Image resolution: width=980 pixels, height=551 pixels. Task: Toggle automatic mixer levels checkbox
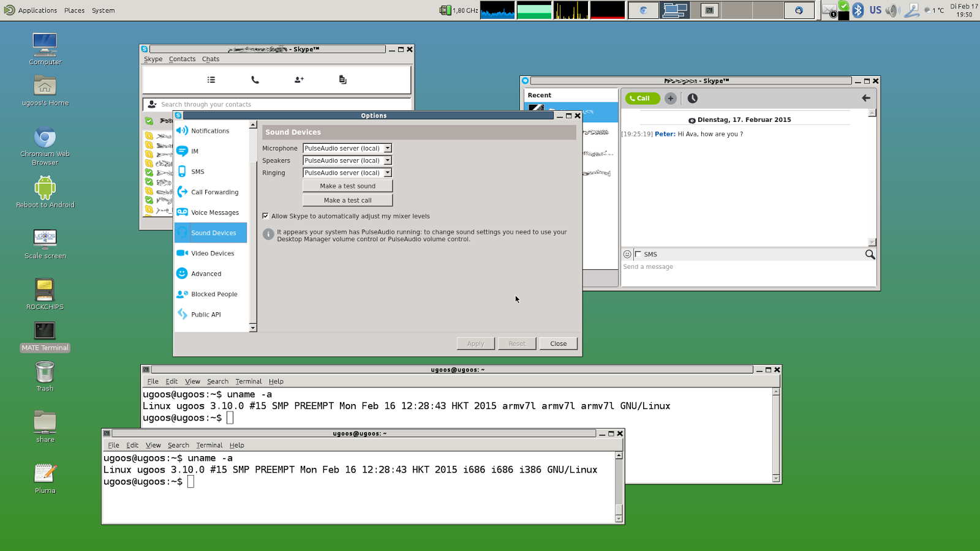coord(265,216)
